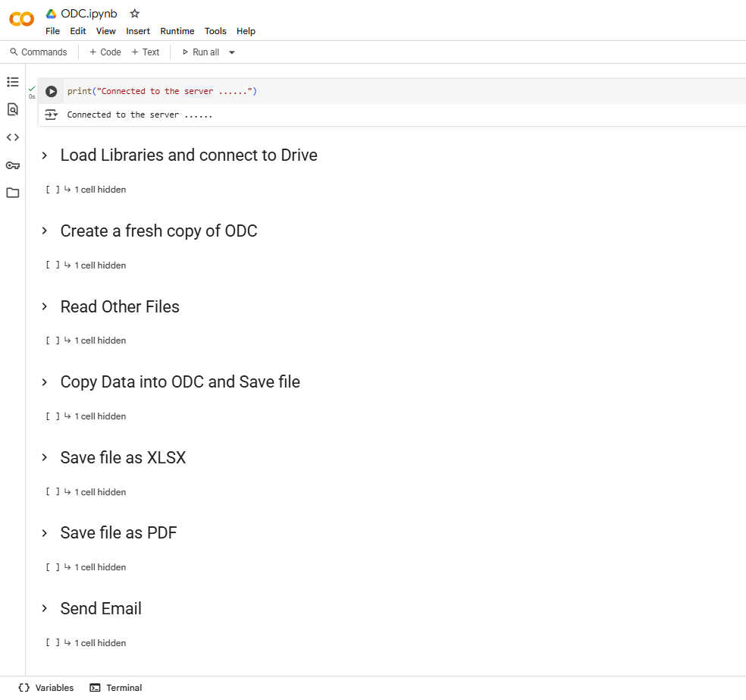This screenshot has height=700, width=746.
Task: Open the Runtime menu
Action: click(x=177, y=31)
